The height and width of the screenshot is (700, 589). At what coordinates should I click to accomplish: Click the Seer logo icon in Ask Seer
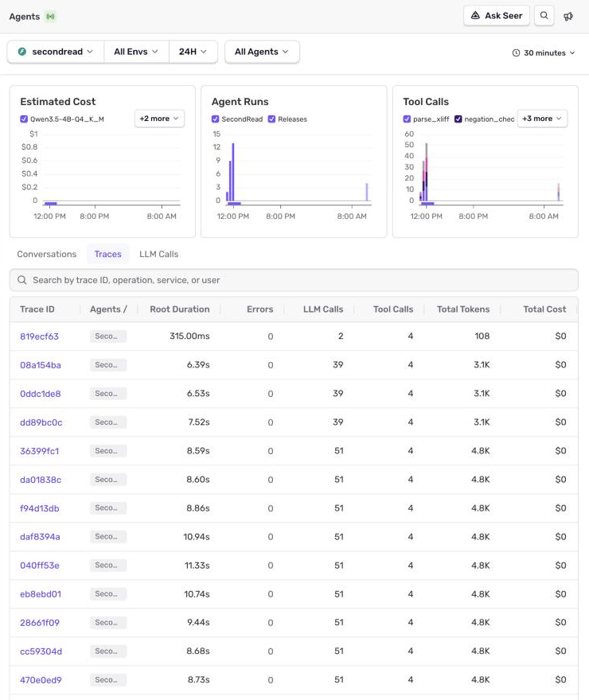[475, 16]
